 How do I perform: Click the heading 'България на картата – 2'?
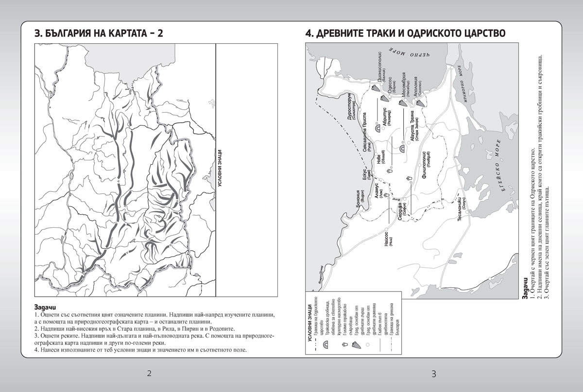[x=99, y=34]
